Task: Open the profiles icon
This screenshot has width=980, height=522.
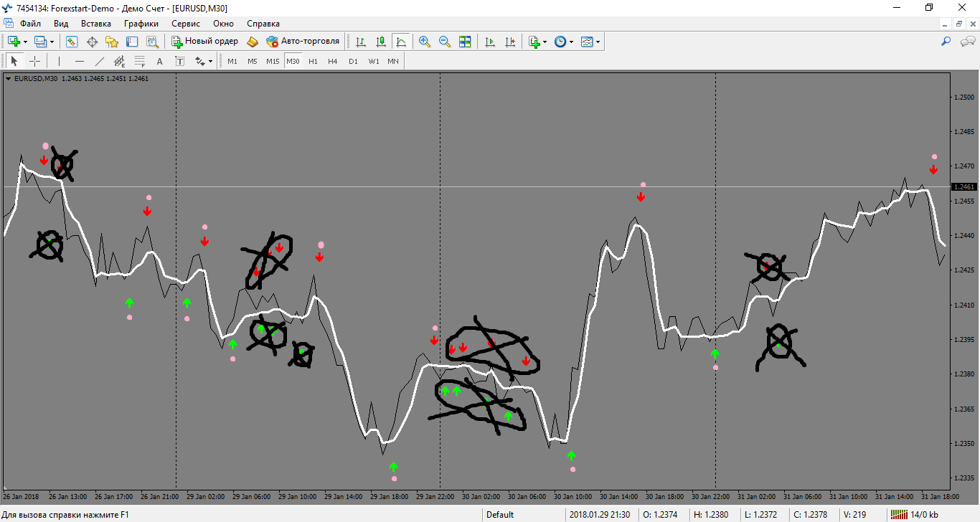Action: click(40, 42)
